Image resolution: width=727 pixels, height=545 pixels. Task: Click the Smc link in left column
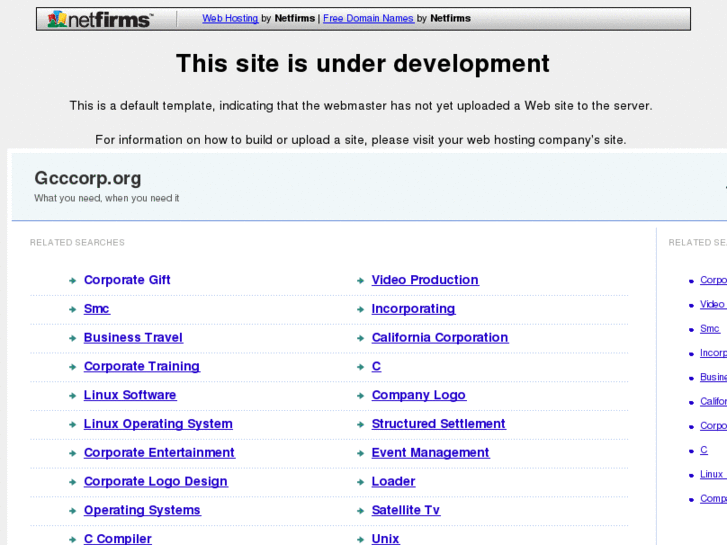click(x=96, y=308)
